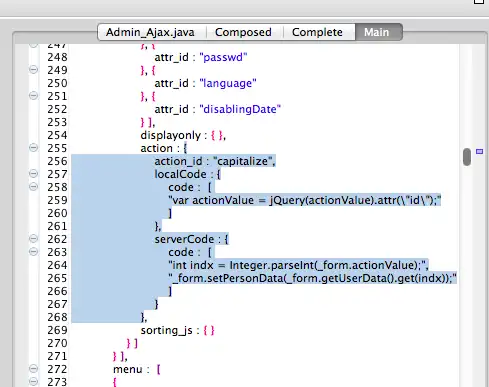Screen dimensions: 489x387
Task: Collapse the serverCode block at line 262
Action: (33, 239)
